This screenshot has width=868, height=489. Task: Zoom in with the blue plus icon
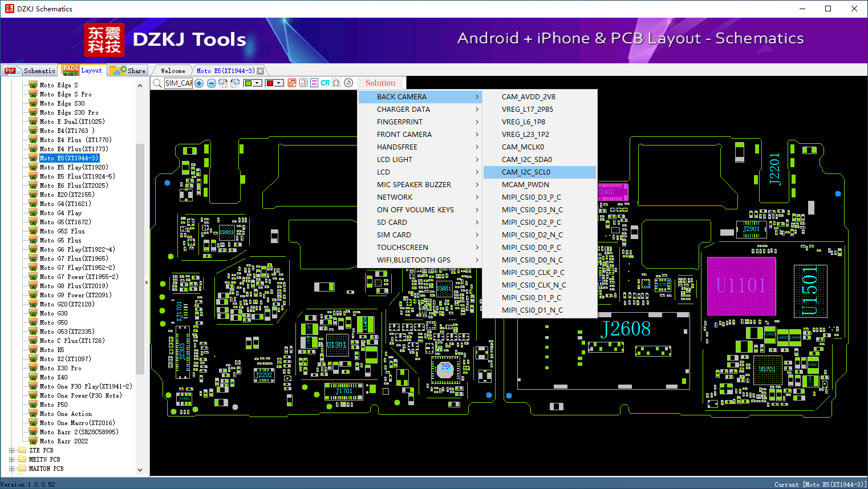(199, 83)
